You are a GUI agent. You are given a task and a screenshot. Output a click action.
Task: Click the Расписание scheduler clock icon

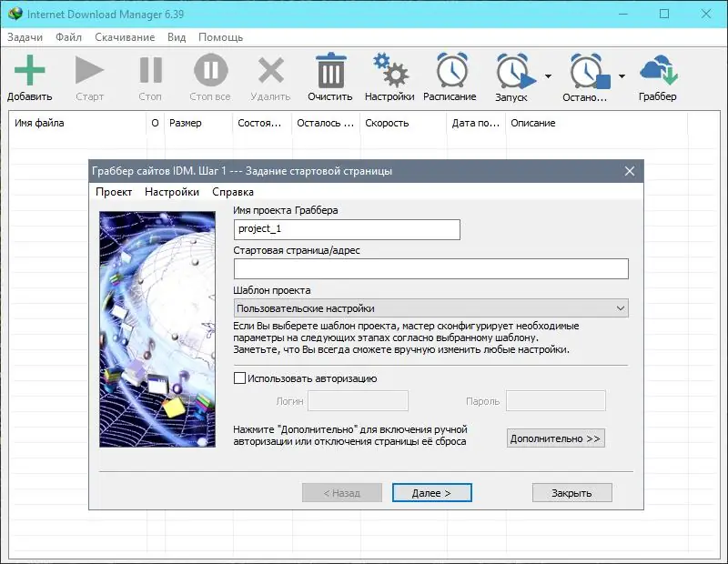tap(450, 71)
